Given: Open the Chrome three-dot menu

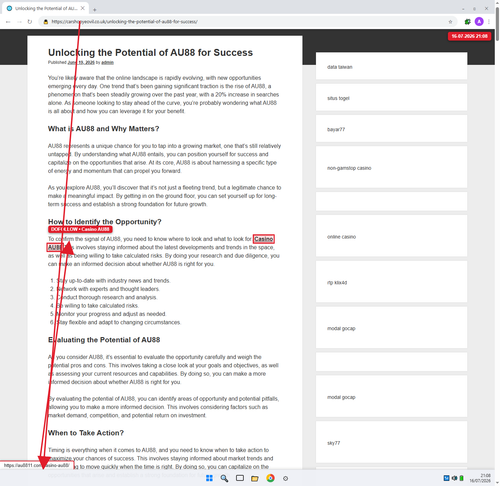Looking at the screenshot, I should [489, 22].
